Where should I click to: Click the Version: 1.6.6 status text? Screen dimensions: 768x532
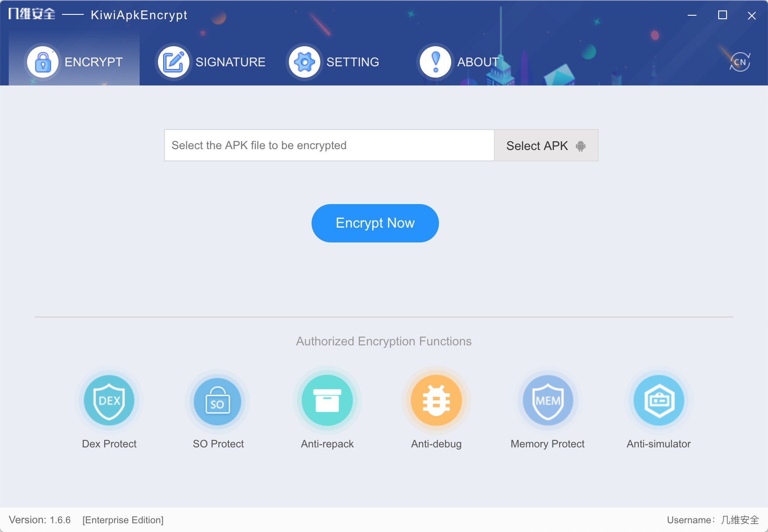click(40, 520)
